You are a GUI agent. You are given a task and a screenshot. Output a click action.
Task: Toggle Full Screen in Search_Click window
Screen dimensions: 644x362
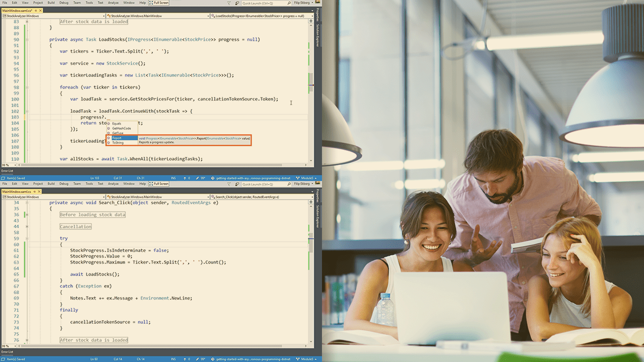tap(159, 184)
